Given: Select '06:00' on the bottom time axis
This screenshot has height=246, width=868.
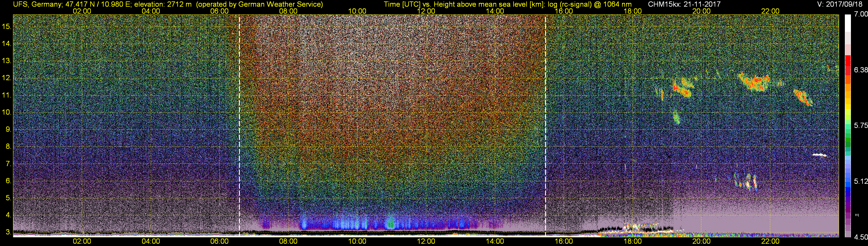Looking at the screenshot, I should pos(219,241).
